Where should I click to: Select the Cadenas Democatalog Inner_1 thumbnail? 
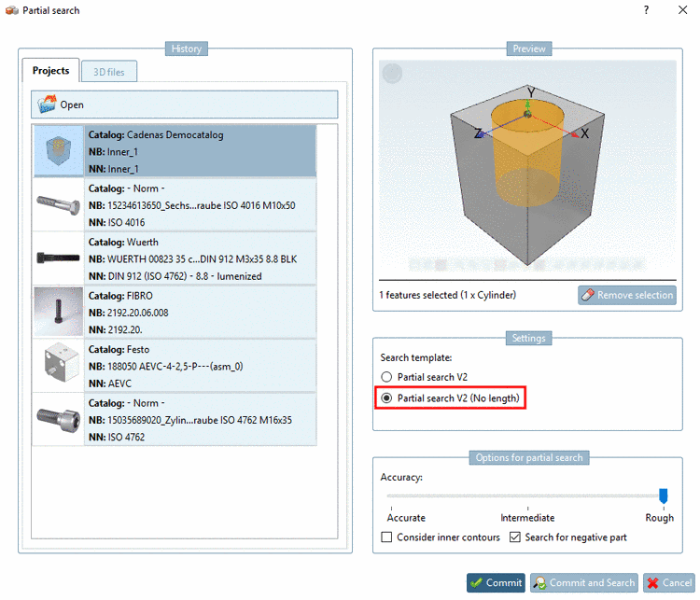point(59,151)
